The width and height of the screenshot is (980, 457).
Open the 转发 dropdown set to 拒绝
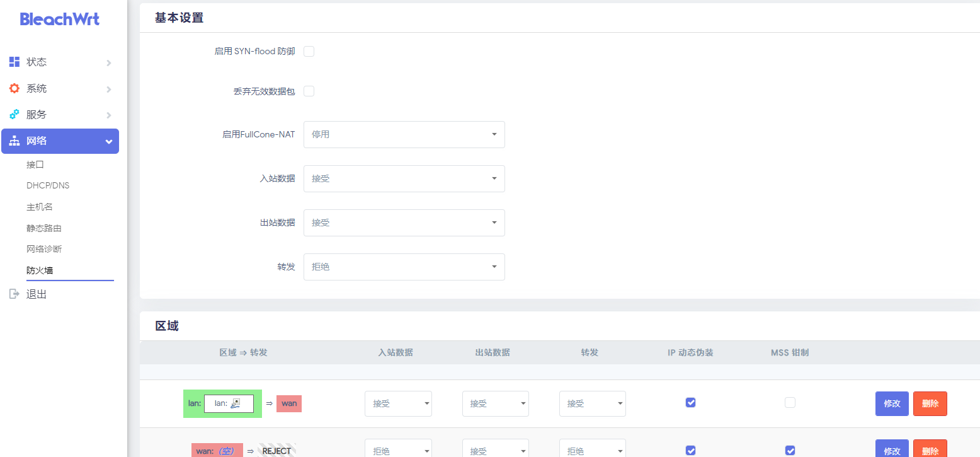click(404, 267)
